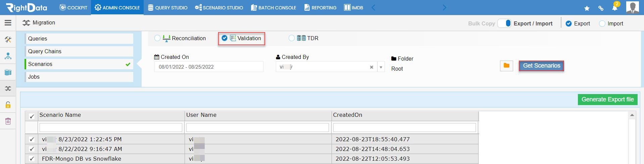Open the hamburger menu icon
644x164 pixels.
tap(8, 23)
